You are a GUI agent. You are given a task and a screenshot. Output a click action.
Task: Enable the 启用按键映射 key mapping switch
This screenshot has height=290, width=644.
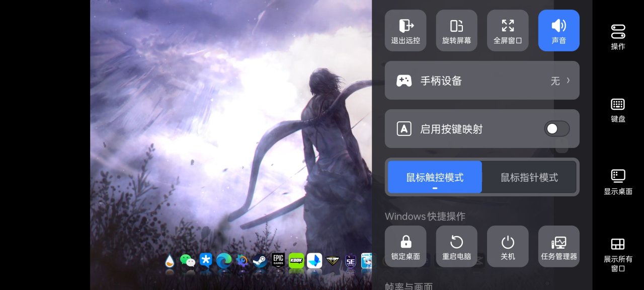click(x=557, y=129)
